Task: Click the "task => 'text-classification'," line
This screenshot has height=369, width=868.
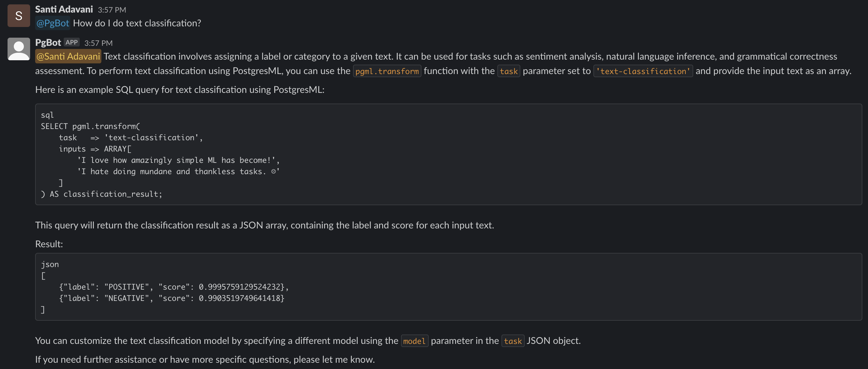Action: point(131,137)
